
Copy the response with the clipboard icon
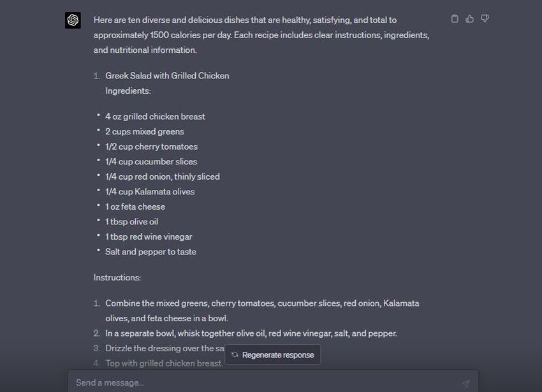pos(455,18)
